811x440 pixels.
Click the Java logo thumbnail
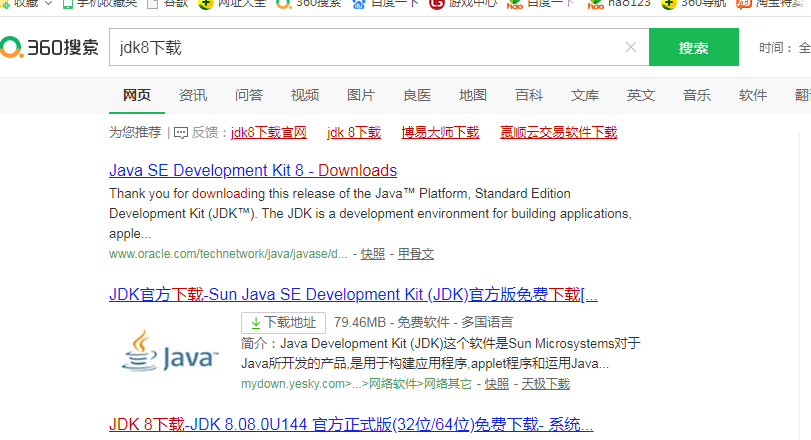pyautogui.click(x=170, y=351)
